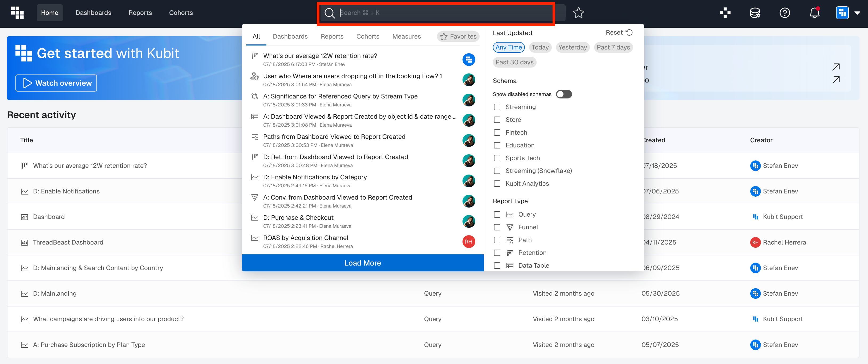Check the Data Table report type checkbox
This screenshot has height=364, width=868.
pyautogui.click(x=497, y=266)
